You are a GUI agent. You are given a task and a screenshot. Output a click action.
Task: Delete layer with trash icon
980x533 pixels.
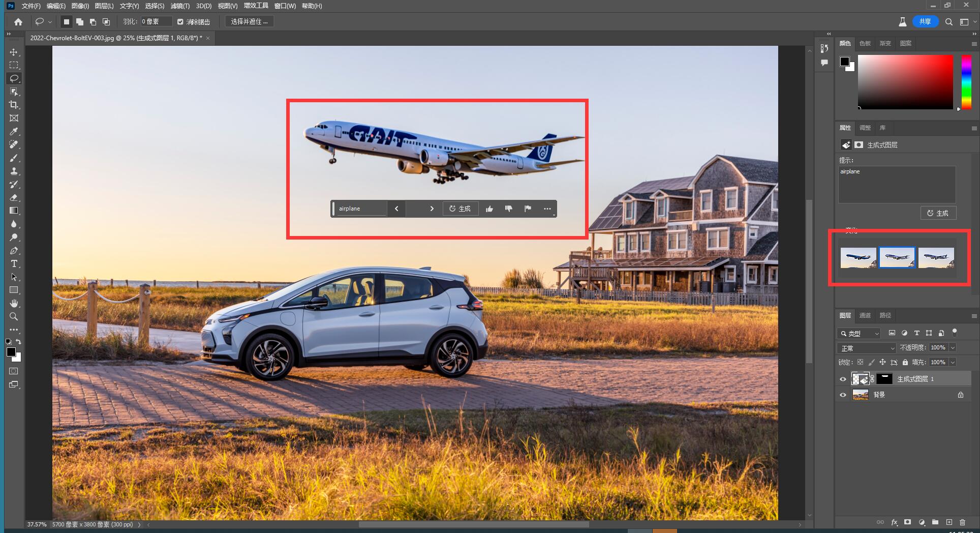click(x=962, y=522)
